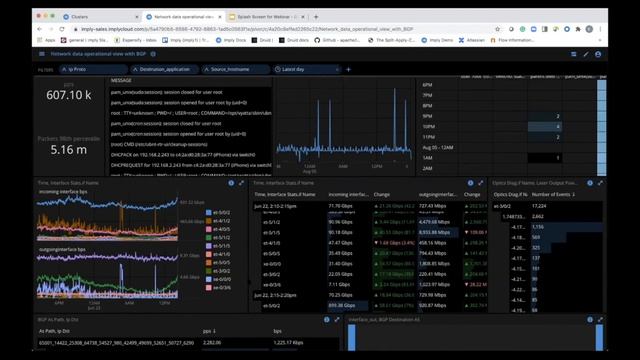This screenshot has width=640, height=360.
Task: Toggle et-4/0/5 pink legend swatch
Action: pyautogui.click(x=209, y=229)
